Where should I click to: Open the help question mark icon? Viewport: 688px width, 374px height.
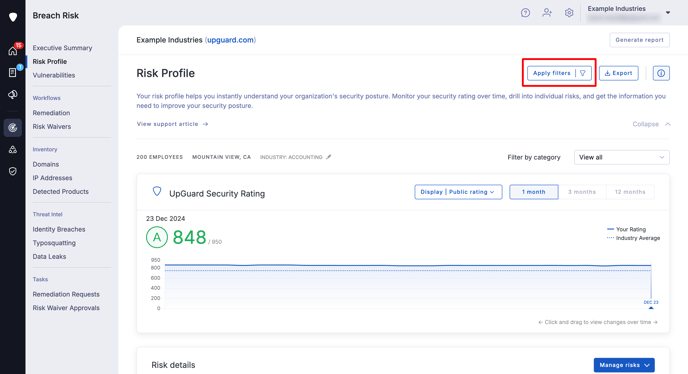525,13
